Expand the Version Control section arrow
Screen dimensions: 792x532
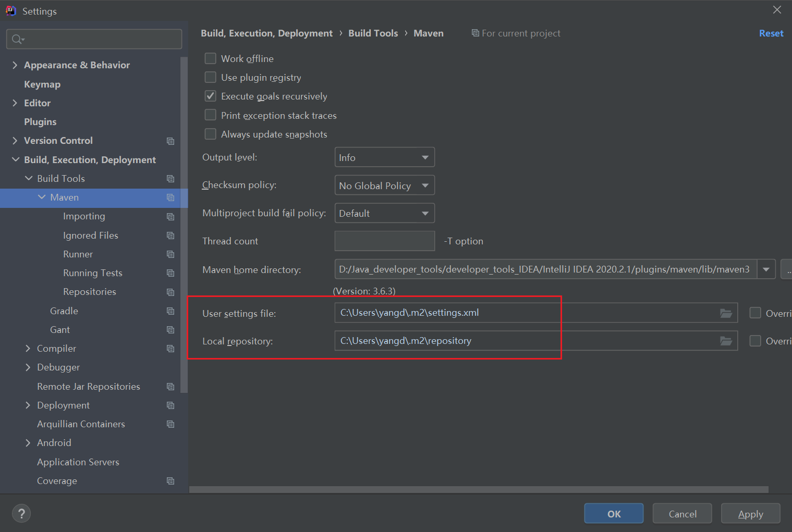(15, 141)
